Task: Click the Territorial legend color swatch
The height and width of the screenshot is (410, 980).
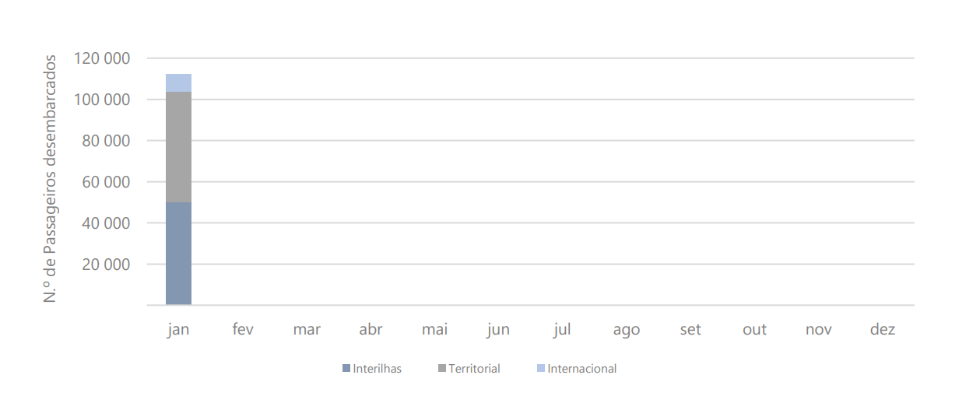Action: point(443,369)
